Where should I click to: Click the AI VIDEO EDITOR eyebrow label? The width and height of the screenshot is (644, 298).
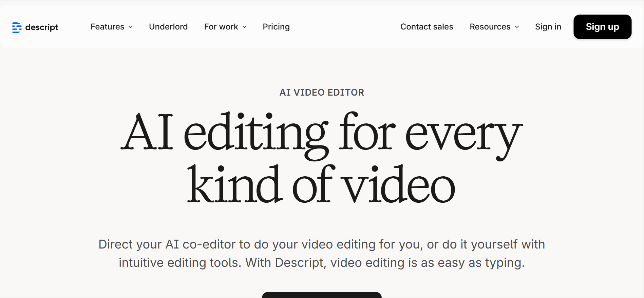pos(322,93)
